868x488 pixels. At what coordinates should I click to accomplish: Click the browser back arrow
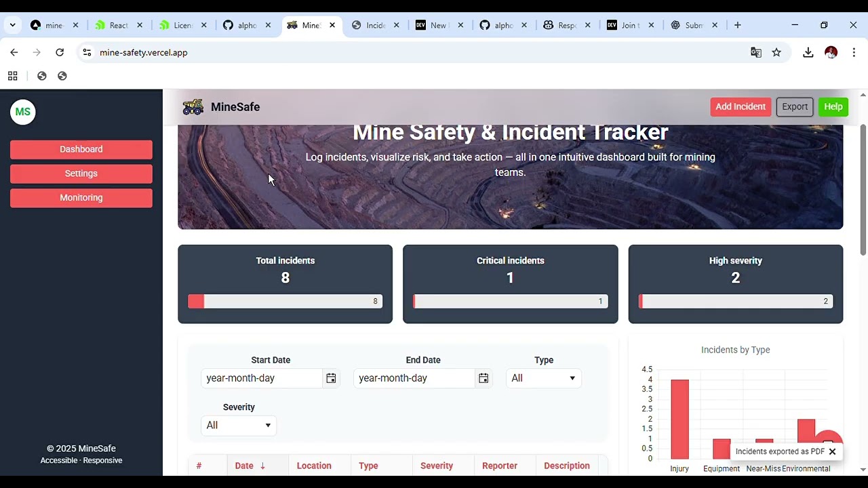pos(14,52)
